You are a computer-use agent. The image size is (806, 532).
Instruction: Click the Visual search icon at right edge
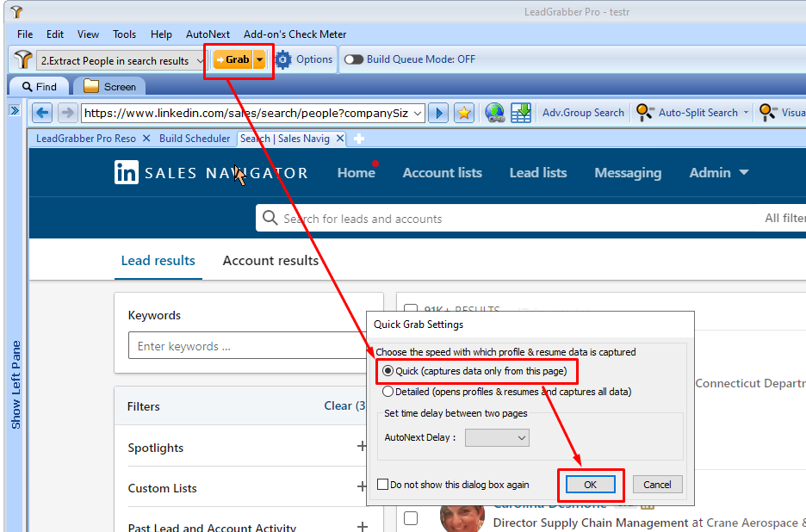(x=768, y=113)
